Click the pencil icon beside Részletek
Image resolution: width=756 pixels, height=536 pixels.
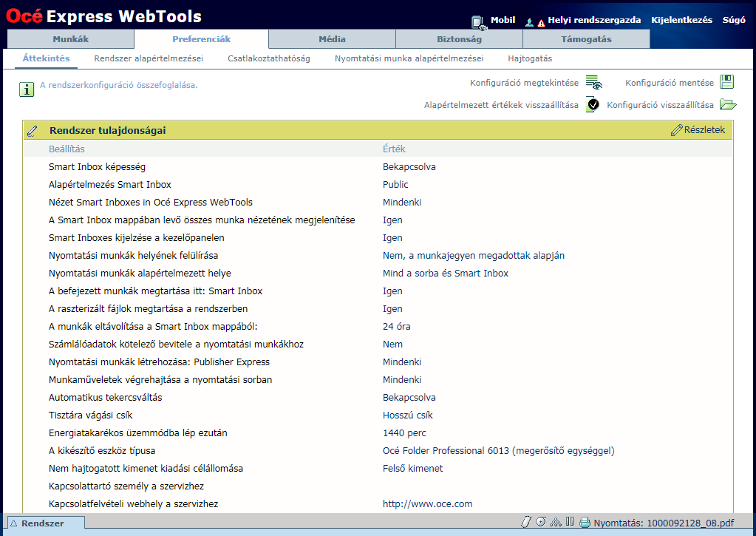click(x=676, y=130)
